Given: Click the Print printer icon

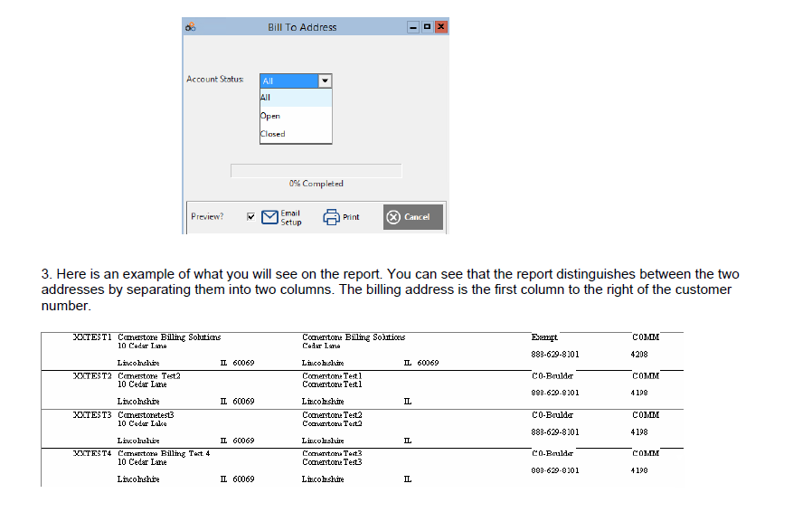Looking at the screenshot, I should pos(332,217).
